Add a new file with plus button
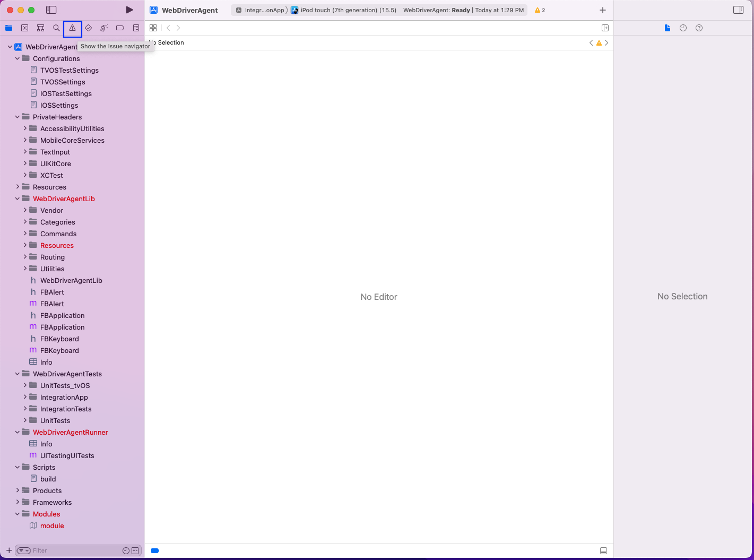Screen dimensions: 754x560 click(x=9, y=550)
